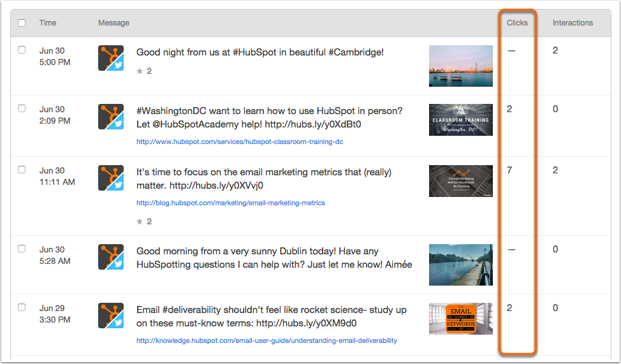
Task: Open the hubspot-classroom-training-dc link
Action: [x=240, y=142]
